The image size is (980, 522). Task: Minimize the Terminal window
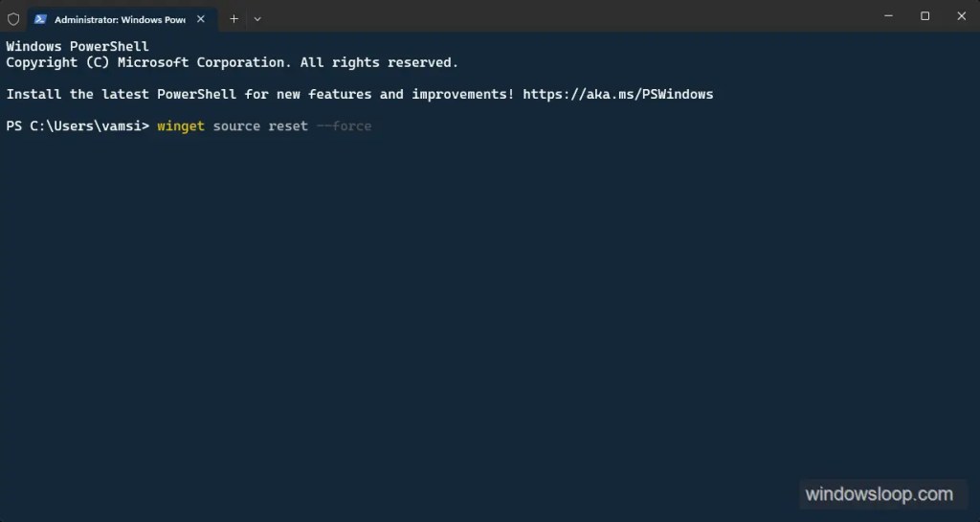[888, 16]
